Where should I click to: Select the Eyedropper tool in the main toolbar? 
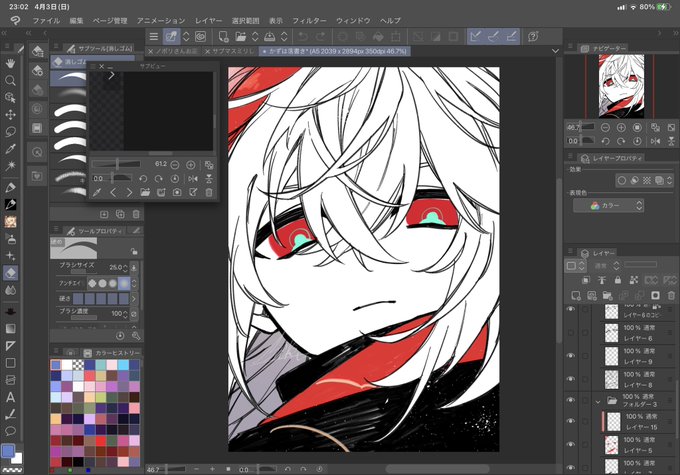[x=10, y=149]
